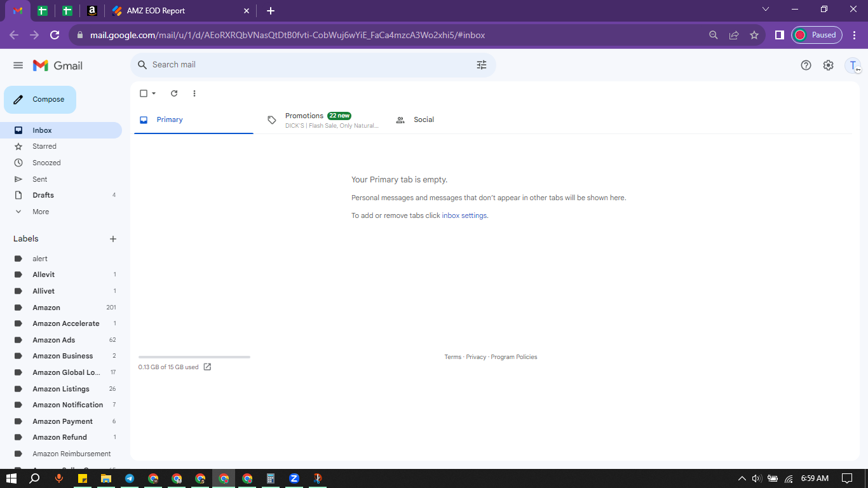The width and height of the screenshot is (868, 488).
Task: Open the Windows Start menu
Action: (11, 478)
